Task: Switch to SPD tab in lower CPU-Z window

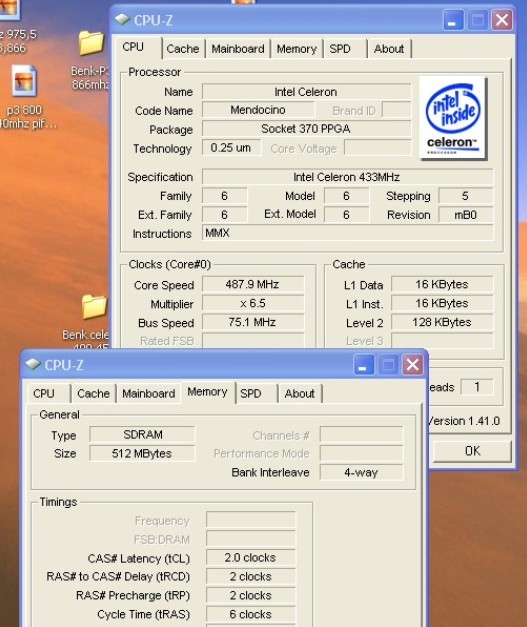Action: click(x=251, y=393)
